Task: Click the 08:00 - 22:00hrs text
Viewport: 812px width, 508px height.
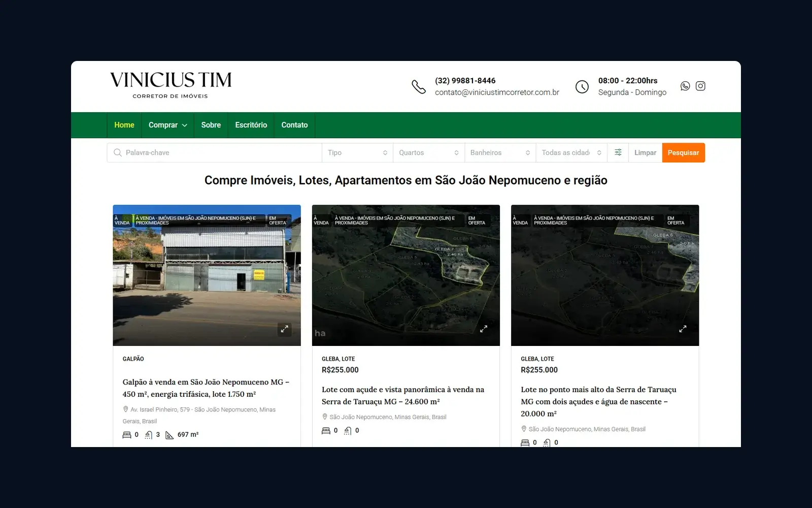Action: point(628,80)
